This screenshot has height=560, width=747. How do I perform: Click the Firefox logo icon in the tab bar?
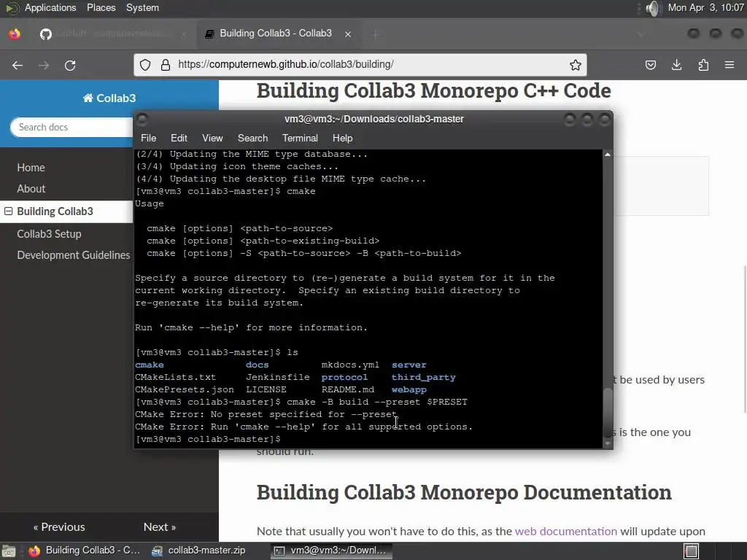pos(15,34)
